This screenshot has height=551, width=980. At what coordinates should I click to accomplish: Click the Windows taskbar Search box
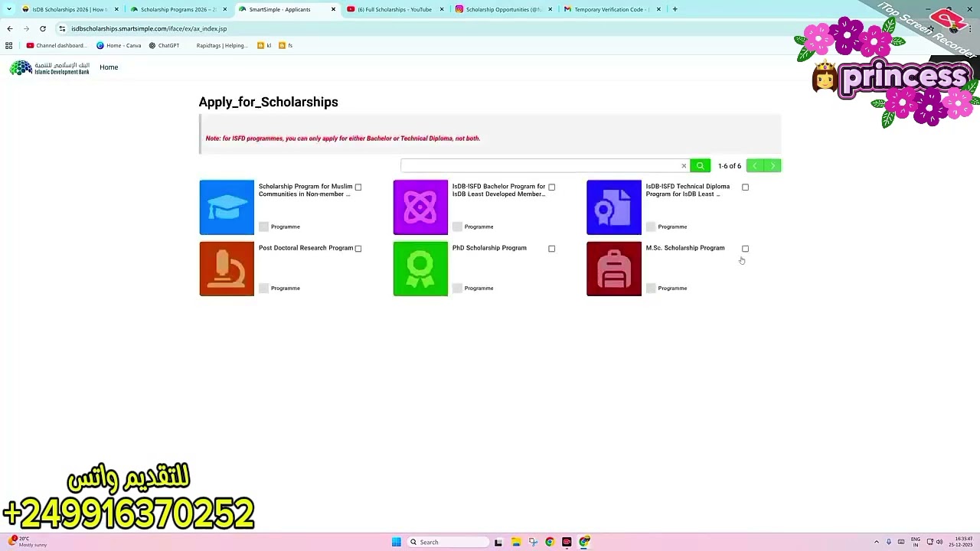[x=448, y=542]
